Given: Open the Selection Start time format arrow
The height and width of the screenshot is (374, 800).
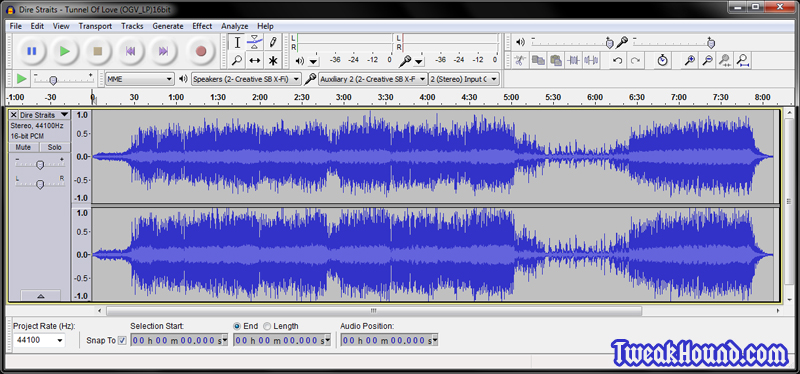Looking at the screenshot, I should 225,340.
